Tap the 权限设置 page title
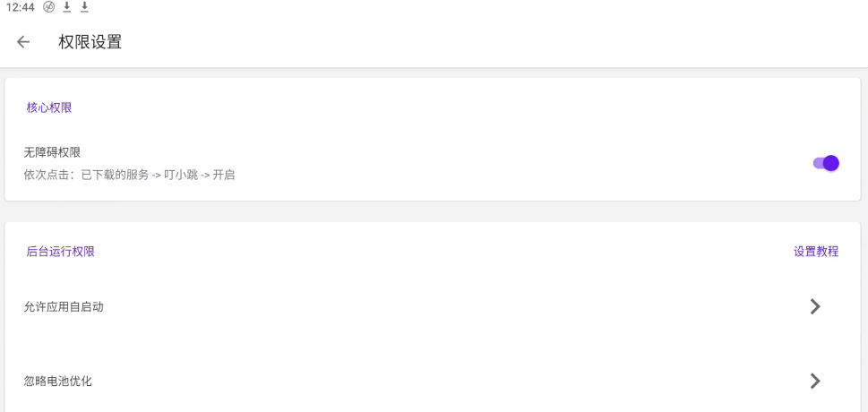Screen dimensions: 868x412 [90, 42]
